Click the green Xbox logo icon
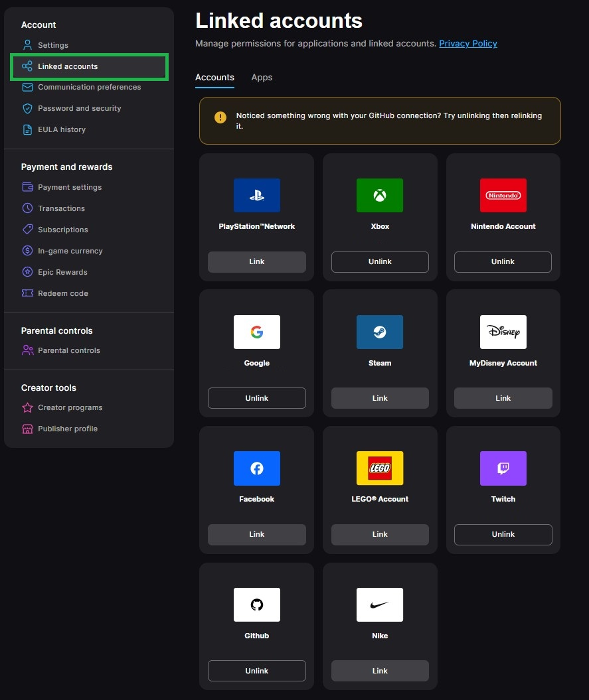This screenshot has height=700, width=589. click(x=380, y=196)
